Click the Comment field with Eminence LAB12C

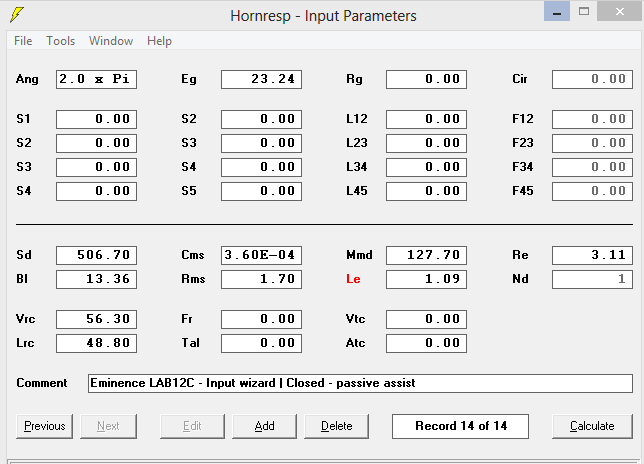360,383
